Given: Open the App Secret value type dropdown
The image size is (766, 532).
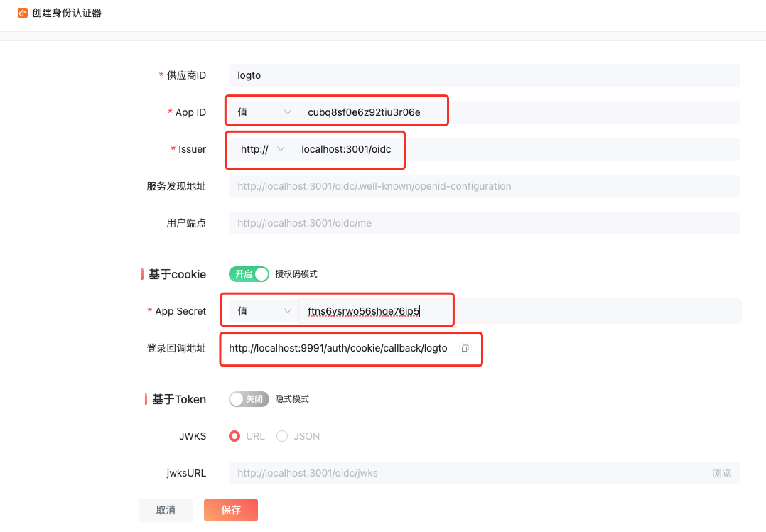Looking at the screenshot, I should (x=264, y=311).
